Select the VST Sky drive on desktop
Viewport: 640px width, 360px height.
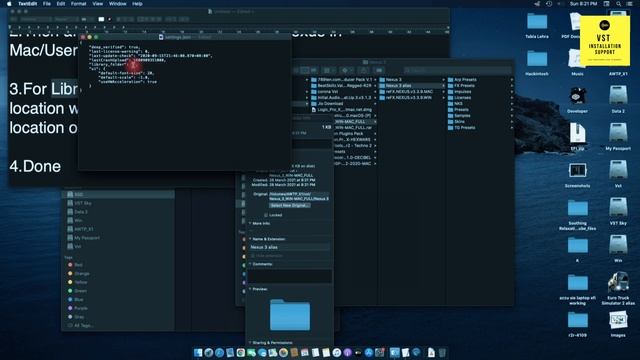[618, 208]
